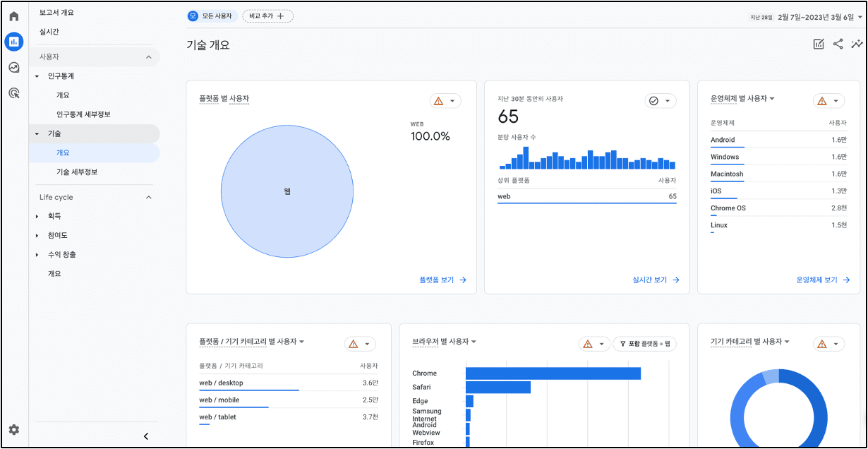Screen dimensions: 868x449
Task: Click the 모든 사용자 segment chip
Action: point(211,16)
